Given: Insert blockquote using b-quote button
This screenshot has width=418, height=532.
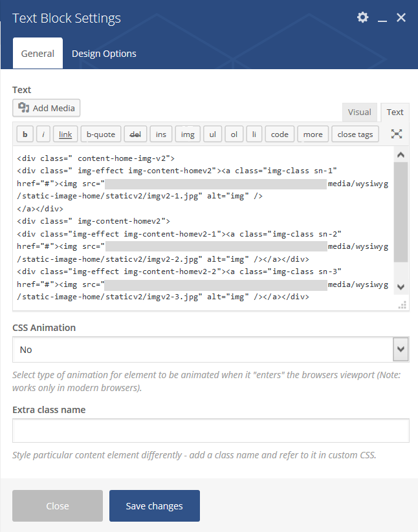Looking at the screenshot, I should (101, 134).
